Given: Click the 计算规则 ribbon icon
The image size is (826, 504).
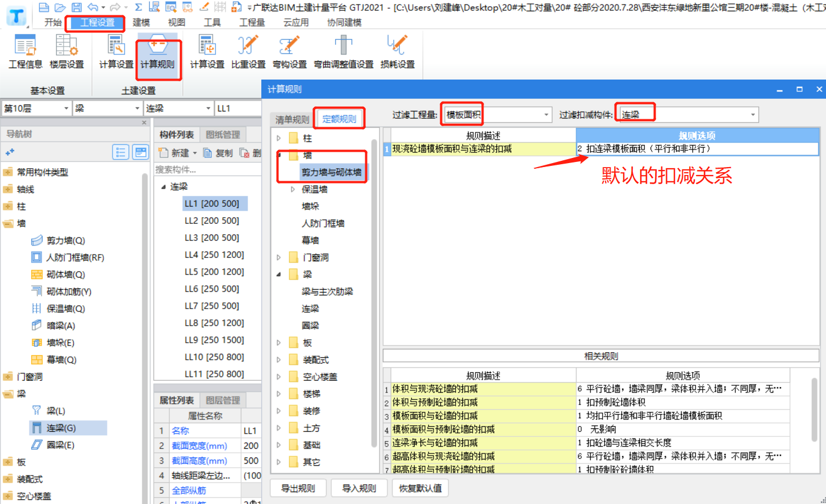Looking at the screenshot, I should tap(158, 51).
